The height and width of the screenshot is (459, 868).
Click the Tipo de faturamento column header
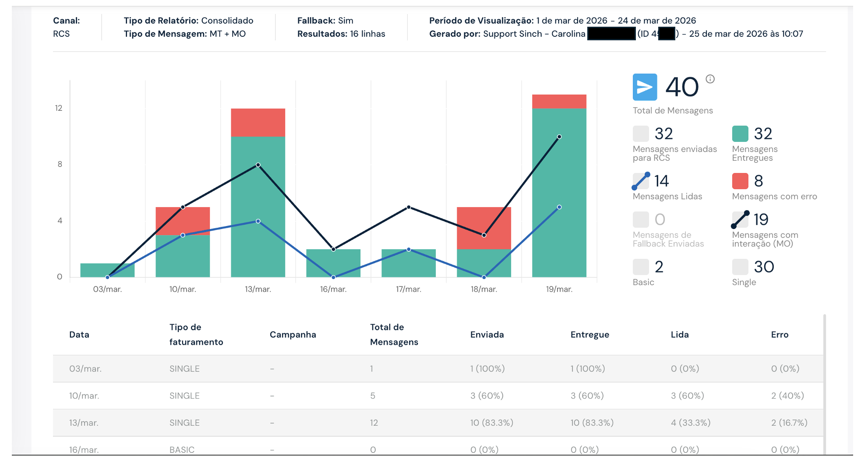(x=196, y=335)
